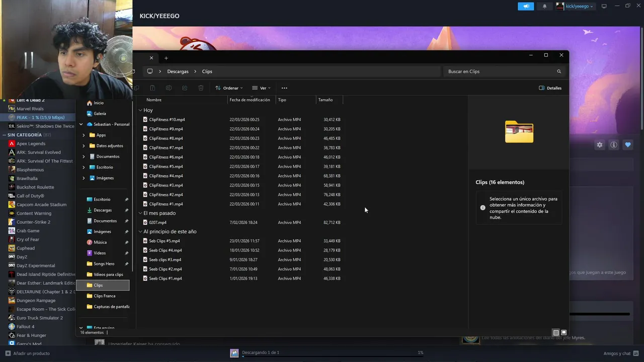Click the Paste icon in Explorer toolbar
This screenshot has width=644, height=362.
click(x=152, y=88)
